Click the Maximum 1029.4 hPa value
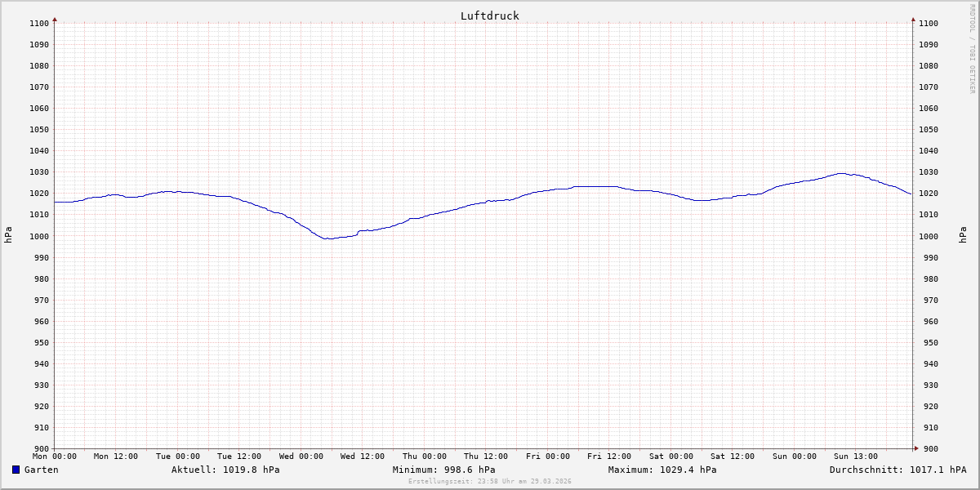 [662, 470]
